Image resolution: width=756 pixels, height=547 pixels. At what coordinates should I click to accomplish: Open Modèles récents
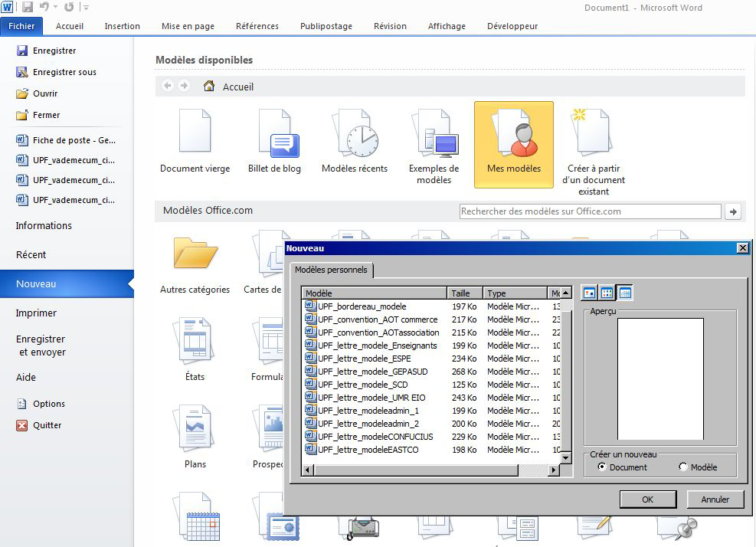355,142
